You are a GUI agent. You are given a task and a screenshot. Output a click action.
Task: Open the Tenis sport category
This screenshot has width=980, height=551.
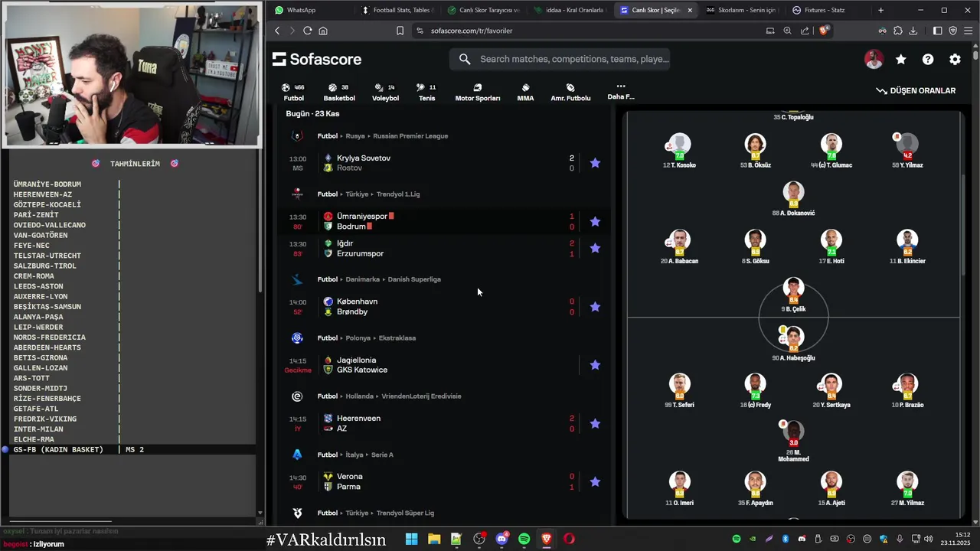click(426, 93)
